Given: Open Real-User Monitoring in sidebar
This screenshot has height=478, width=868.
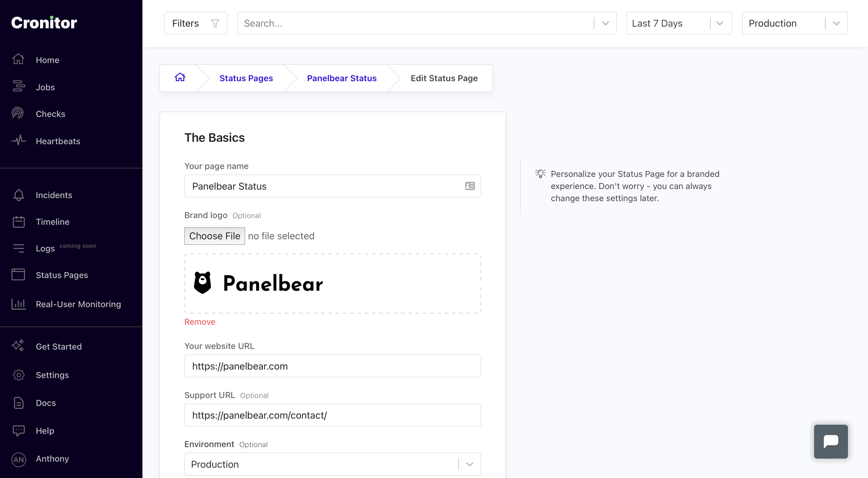Looking at the screenshot, I should tap(78, 304).
